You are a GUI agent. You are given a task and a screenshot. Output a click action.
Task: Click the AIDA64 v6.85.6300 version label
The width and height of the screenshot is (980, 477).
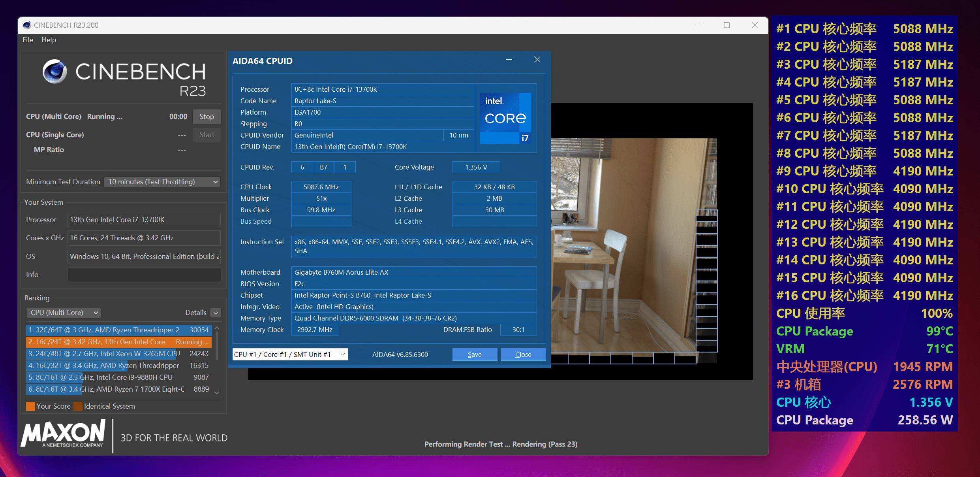pyautogui.click(x=400, y=354)
